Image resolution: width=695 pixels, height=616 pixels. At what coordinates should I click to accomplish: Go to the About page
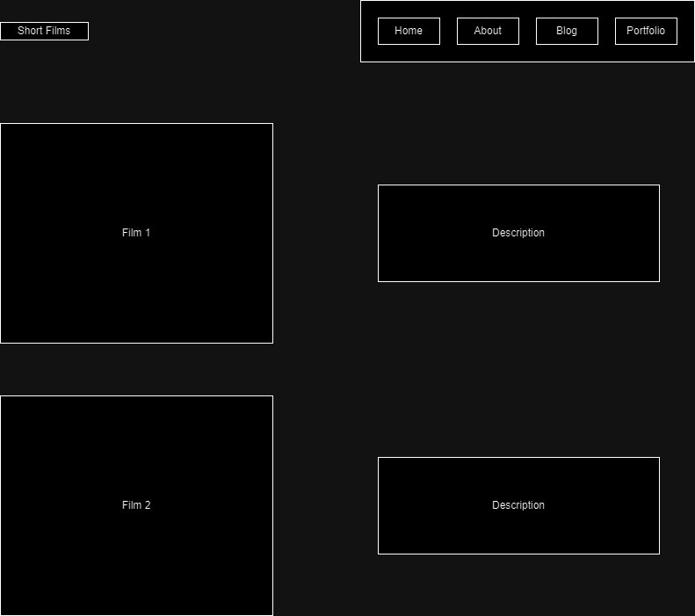[488, 31]
